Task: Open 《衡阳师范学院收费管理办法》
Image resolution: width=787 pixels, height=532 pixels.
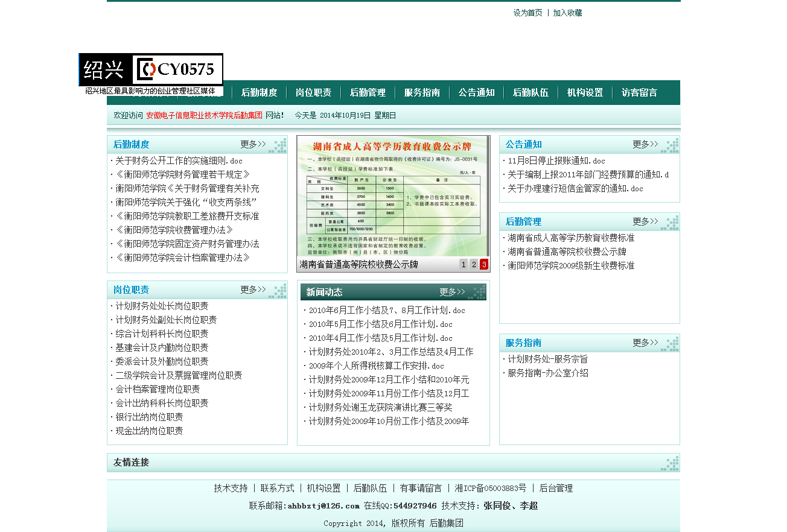Action: [x=174, y=230]
